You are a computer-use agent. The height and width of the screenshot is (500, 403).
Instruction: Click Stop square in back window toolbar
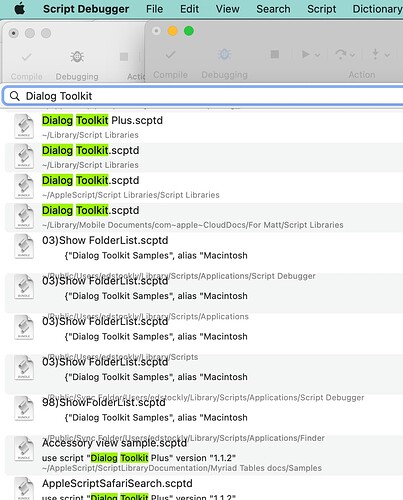click(124, 57)
